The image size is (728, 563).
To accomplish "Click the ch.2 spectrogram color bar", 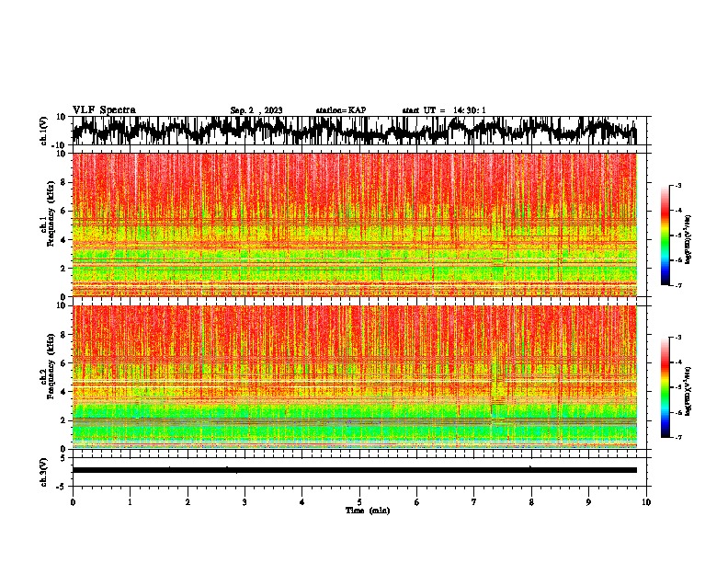I will click(665, 387).
